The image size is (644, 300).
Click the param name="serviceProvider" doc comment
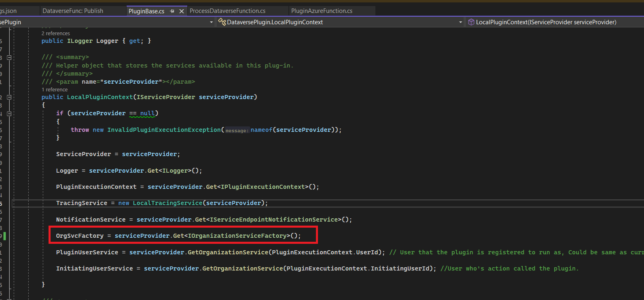[x=118, y=82]
